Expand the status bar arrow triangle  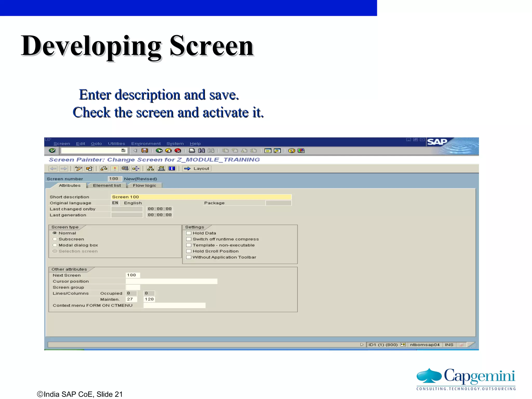(x=362, y=344)
